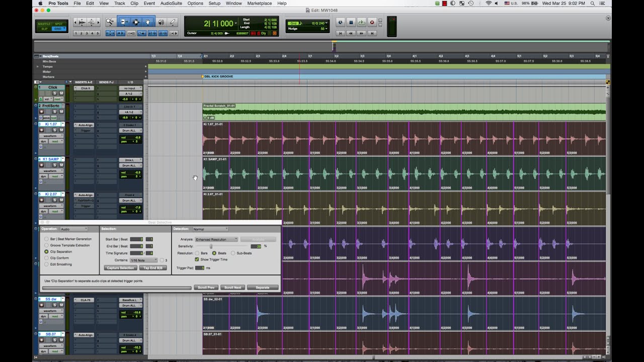Open the Contains dropdown showing 1/16 Note
Screen dimensions: 644x362
click(x=143, y=260)
